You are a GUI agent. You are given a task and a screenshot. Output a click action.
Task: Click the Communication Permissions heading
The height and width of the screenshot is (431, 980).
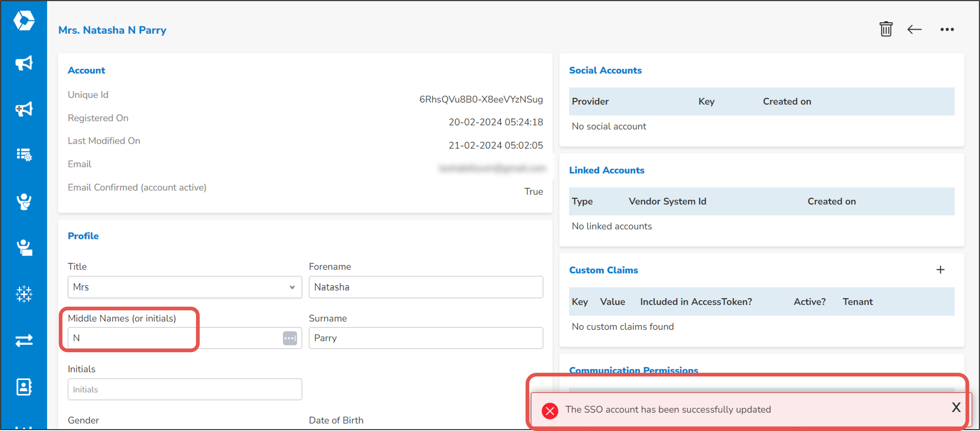633,370
